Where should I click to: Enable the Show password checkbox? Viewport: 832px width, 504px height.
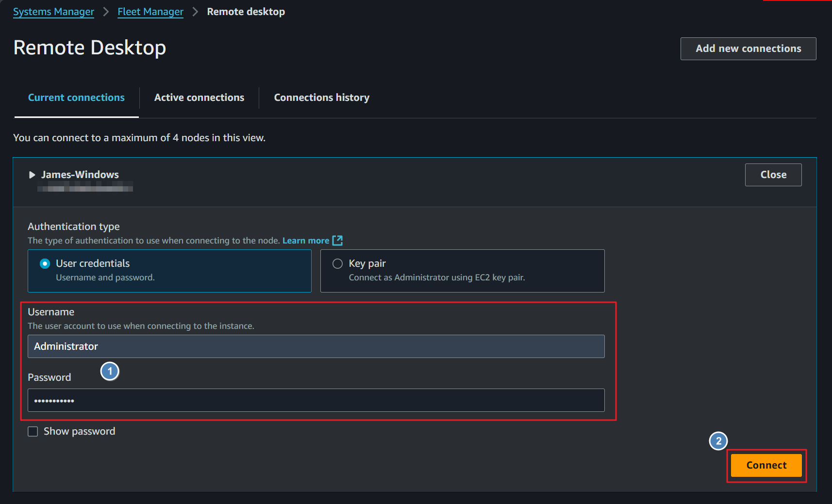(x=33, y=432)
